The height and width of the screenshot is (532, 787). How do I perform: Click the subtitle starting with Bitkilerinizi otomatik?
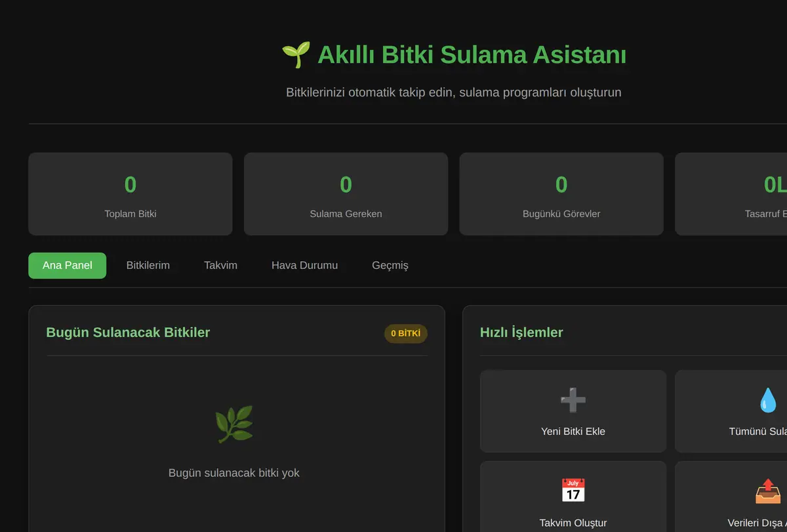tap(454, 92)
